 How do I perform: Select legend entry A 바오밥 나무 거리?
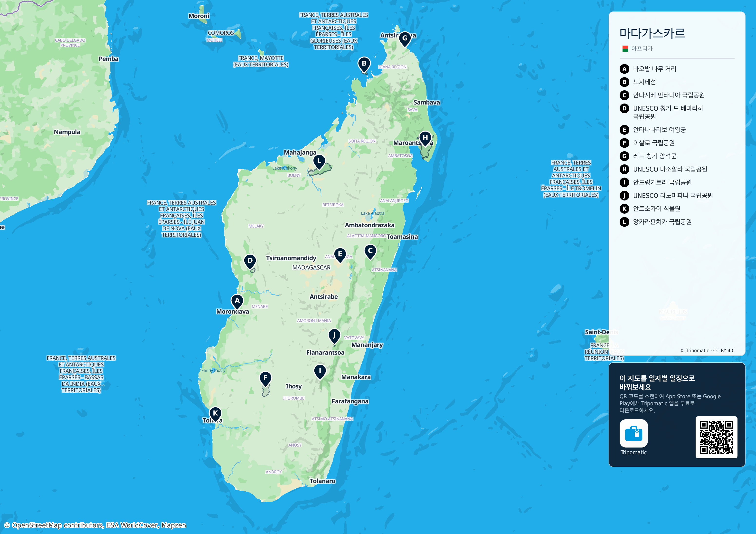pyautogui.click(x=648, y=69)
